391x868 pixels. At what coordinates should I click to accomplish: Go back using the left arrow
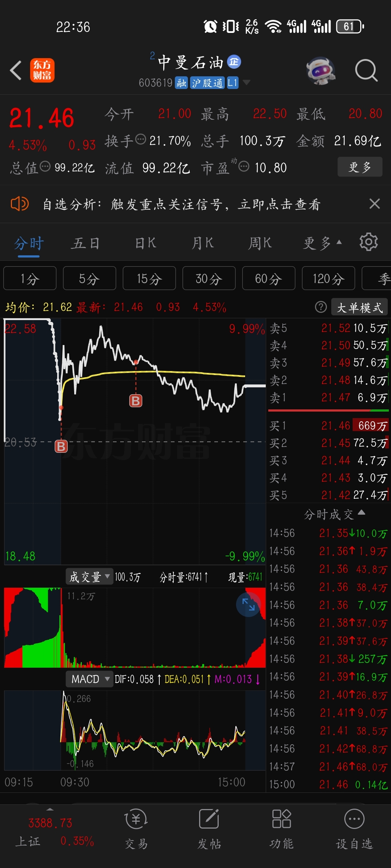[16, 70]
